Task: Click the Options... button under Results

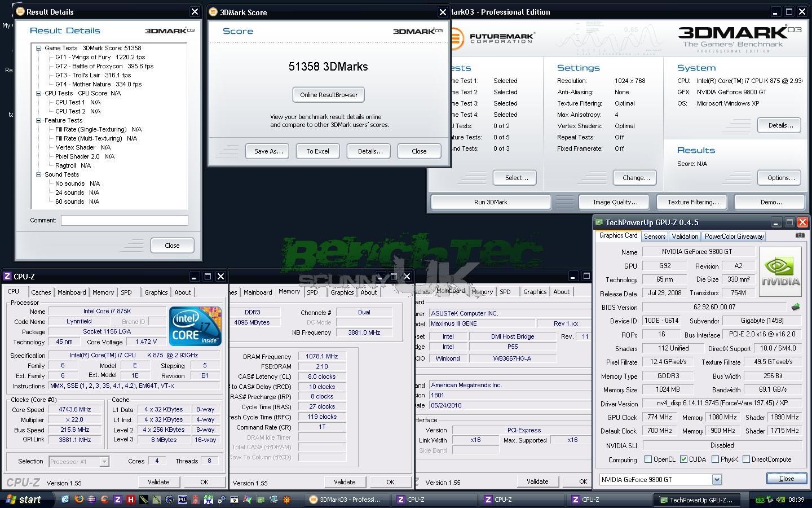Action: (x=780, y=178)
